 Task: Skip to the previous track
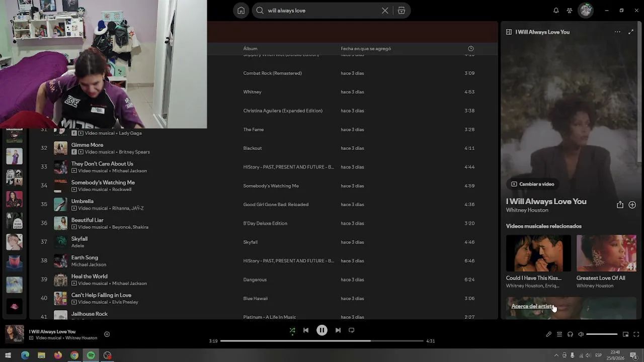pos(306,330)
